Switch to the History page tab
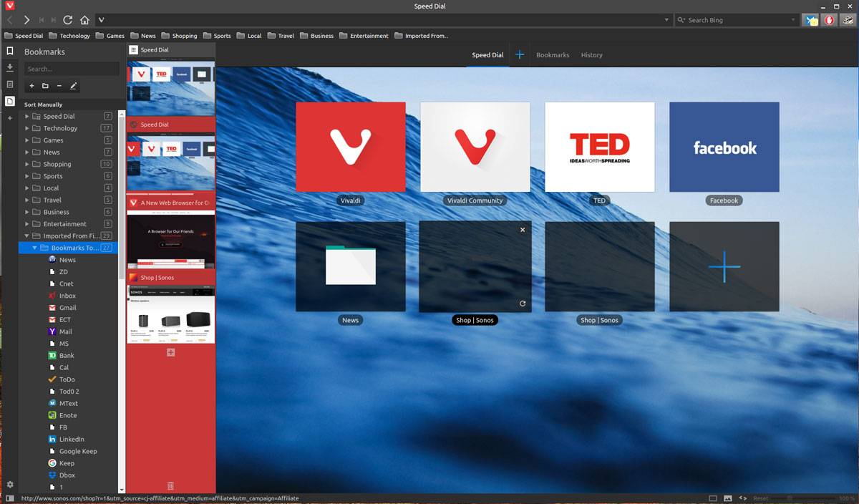 pos(591,55)
